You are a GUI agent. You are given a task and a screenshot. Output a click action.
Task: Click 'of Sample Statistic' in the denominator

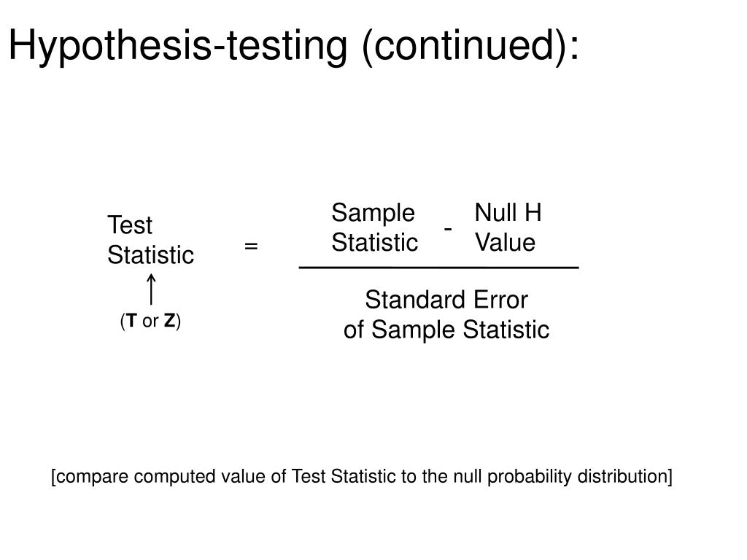[x=446, y=330]
